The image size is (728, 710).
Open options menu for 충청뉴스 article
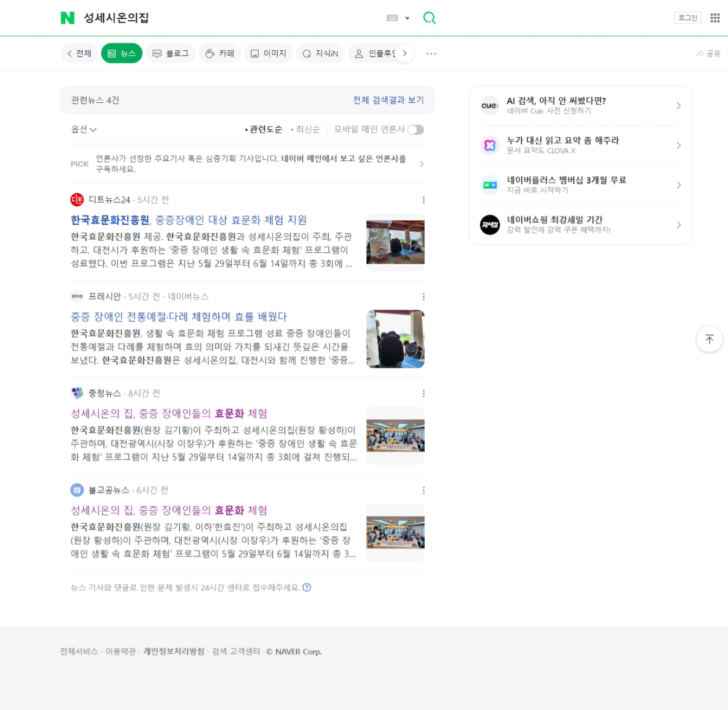(x=423, y=393)
